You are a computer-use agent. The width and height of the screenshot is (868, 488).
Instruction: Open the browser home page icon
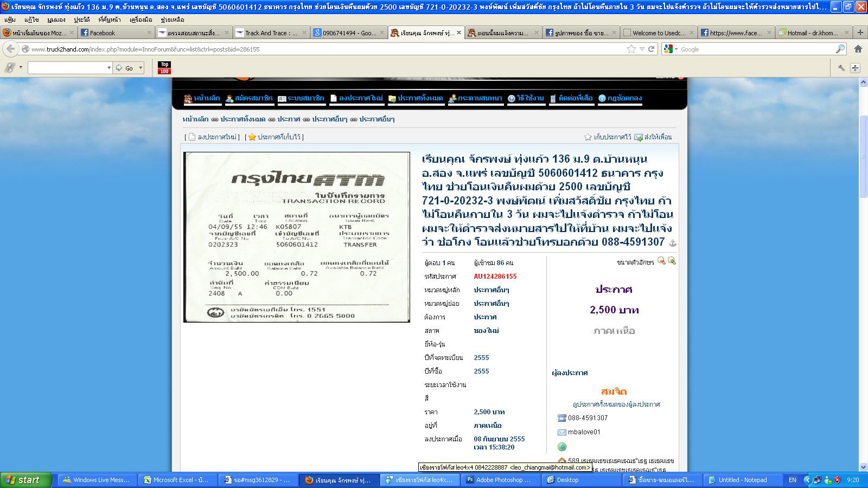858,49
